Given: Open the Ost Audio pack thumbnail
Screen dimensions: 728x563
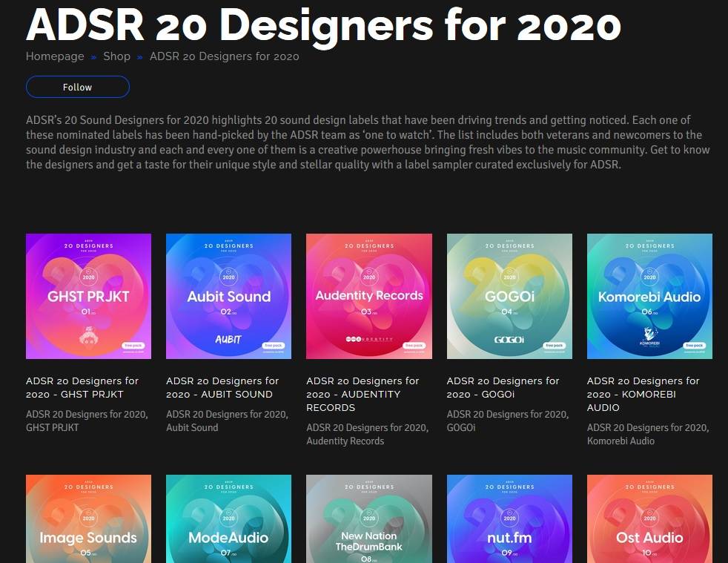Looking at the screenshot, I should coord(649,518).
